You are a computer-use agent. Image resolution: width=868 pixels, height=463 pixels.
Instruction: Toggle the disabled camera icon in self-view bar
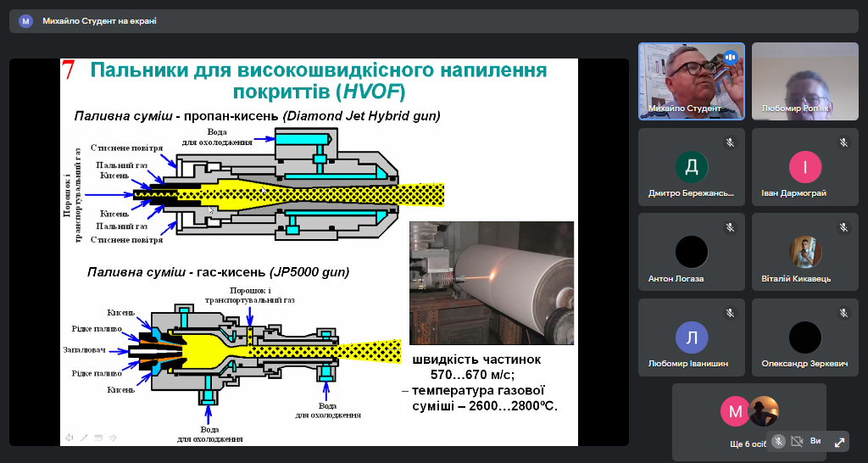797,442
